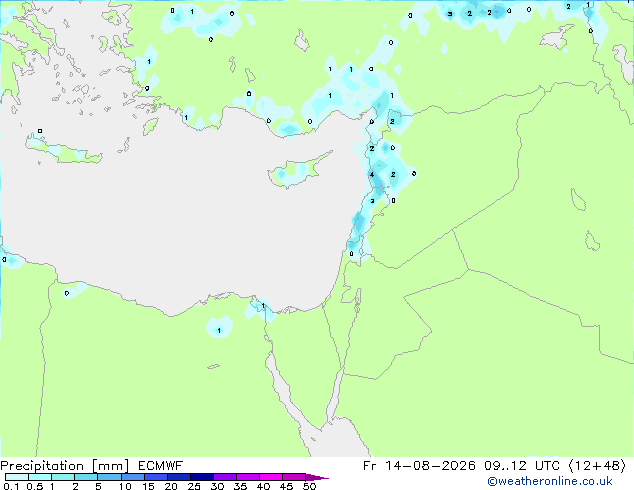Image resolution: width=634 pixels, height=490 pixels.
Task: Click the legend label '50'
Action: coord(309,486)
